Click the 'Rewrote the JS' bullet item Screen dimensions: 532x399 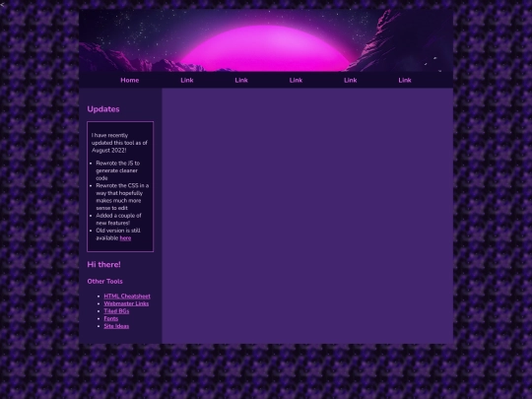pyautogui.click(x=118, y=170)
